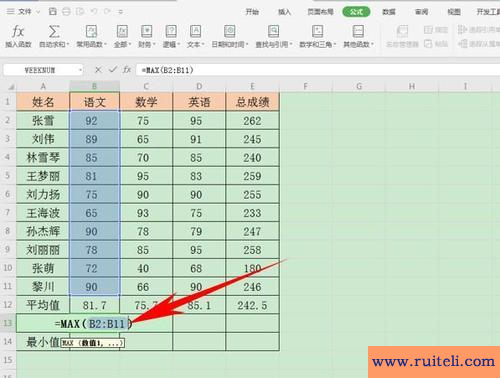Open the 常用函数 common functions icon
The height and width of the screenshot is (378, 500).
click(x=91, y=32)
